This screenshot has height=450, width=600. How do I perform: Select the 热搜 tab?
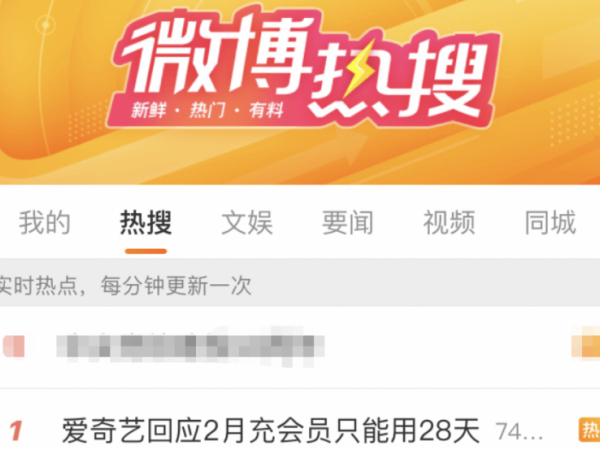point(146,222)
